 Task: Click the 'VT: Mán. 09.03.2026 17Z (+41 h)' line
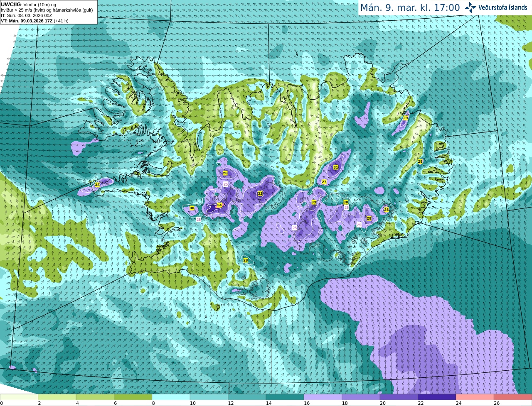(x=34, y=21)
